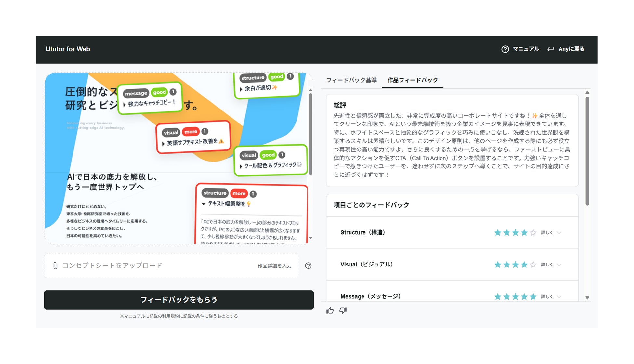Screen dimensions: 634x364
Task: Click the Message star rating
Action: pos(515,297)
